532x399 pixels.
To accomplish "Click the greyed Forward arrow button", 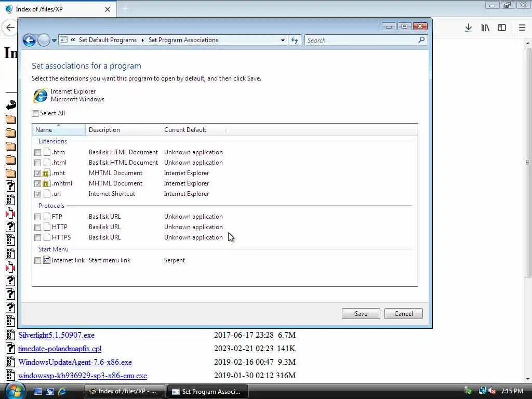I will [44, 40].
